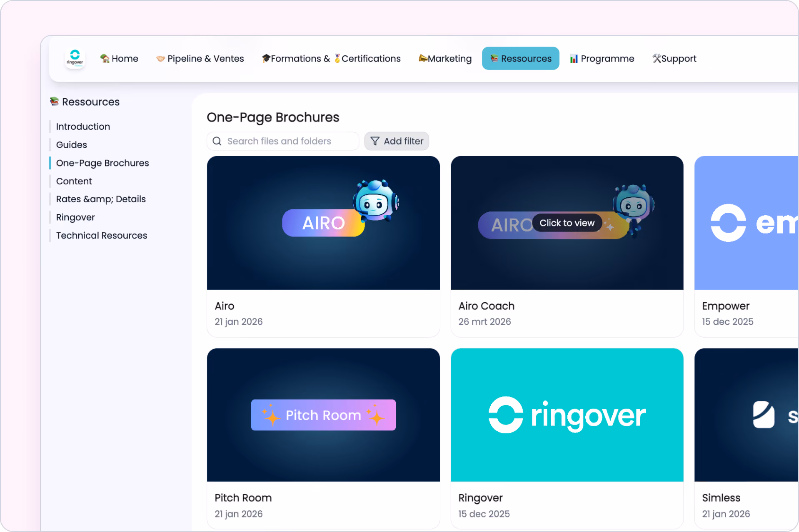Open the Ringover brochure thumbnail
The width and height of the screenshot is (799, 532).
567,415
